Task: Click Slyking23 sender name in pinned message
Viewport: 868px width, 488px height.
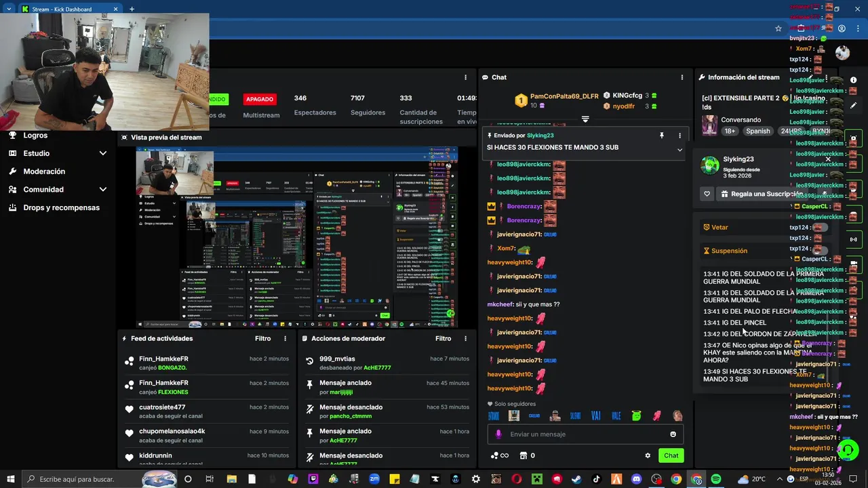Action: click(540, 136)
